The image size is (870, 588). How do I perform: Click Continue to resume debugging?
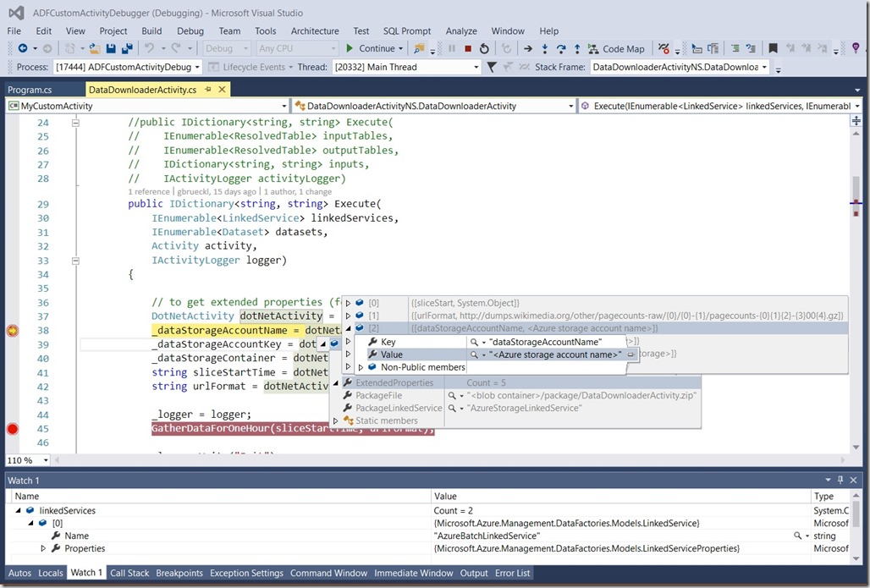375,49
